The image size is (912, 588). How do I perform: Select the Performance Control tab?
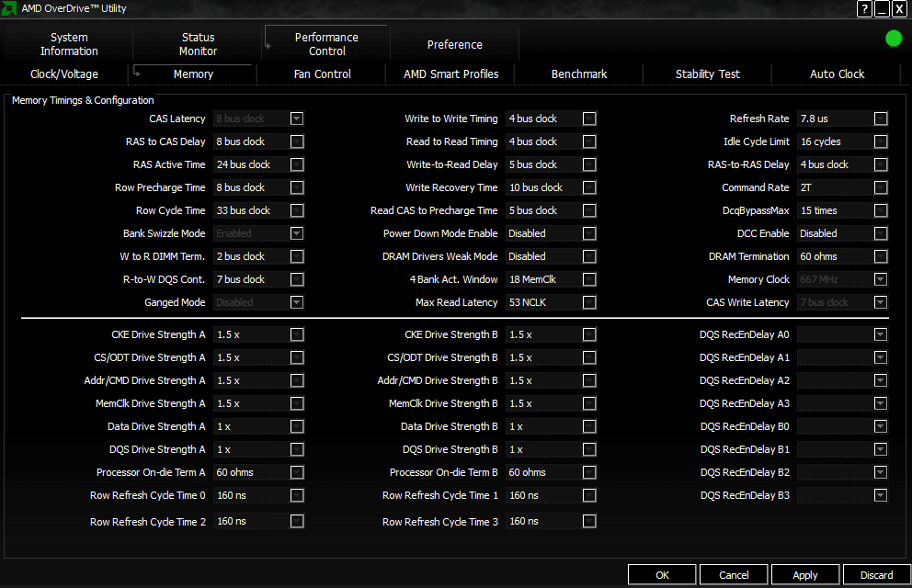326,44
